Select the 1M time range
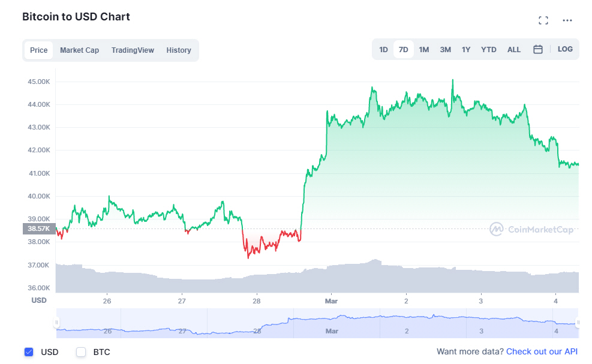This screenshot has height=364, width=592. click(x=424, y=50)
